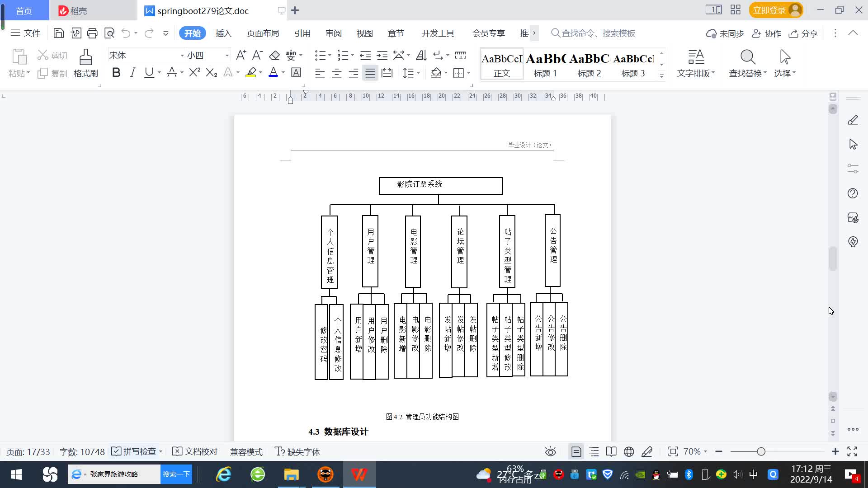
Task: Click the Format Painter (格式刷) tool
Action: [86, 63]
